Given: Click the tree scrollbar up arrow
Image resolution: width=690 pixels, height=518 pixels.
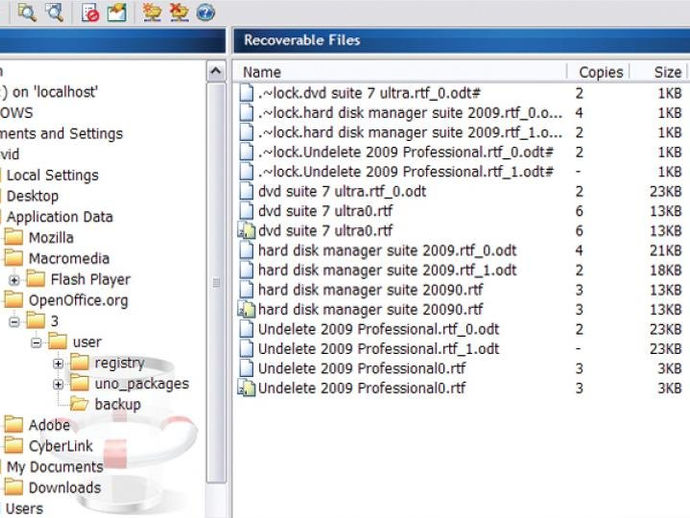Looking at the screenshot, I should 216,71.
